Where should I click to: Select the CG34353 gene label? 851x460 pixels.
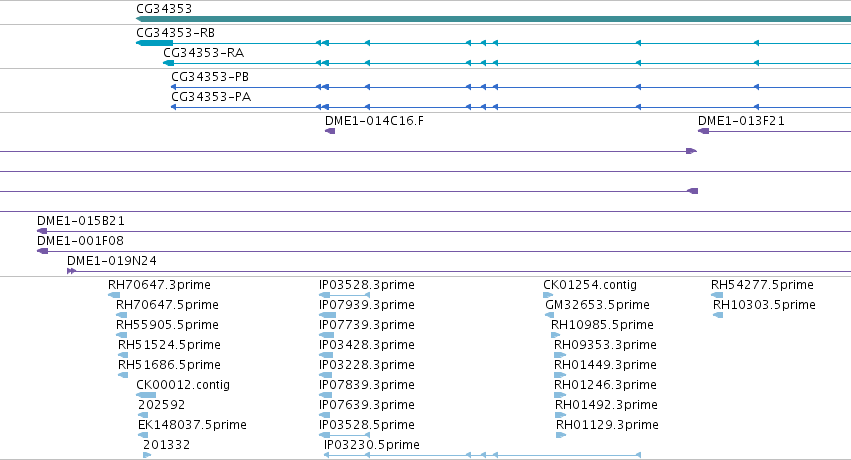(164, 9)
